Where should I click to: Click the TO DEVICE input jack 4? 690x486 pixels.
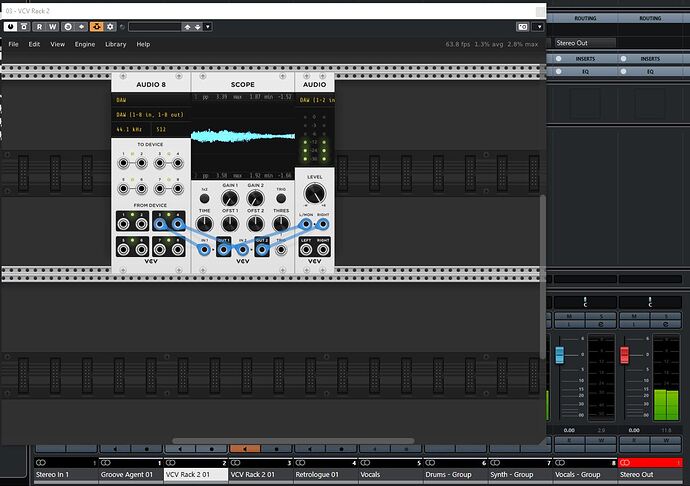click(x=178, y=163)
